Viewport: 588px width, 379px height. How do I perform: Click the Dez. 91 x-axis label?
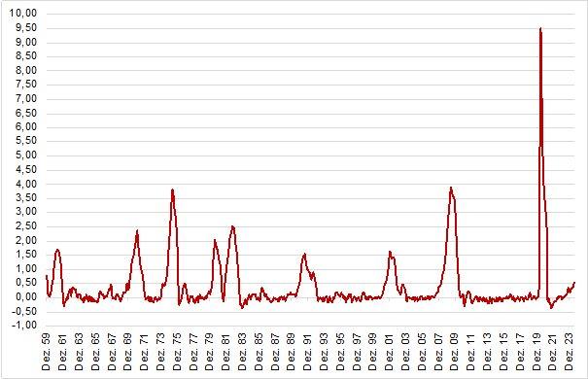click(x=308, y=352)
